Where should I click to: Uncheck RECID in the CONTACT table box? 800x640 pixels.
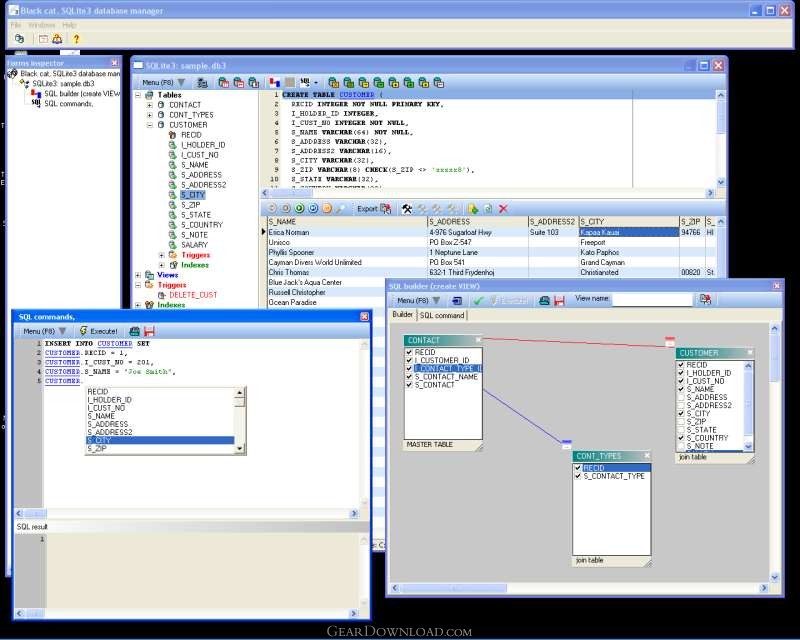[409, 352]
